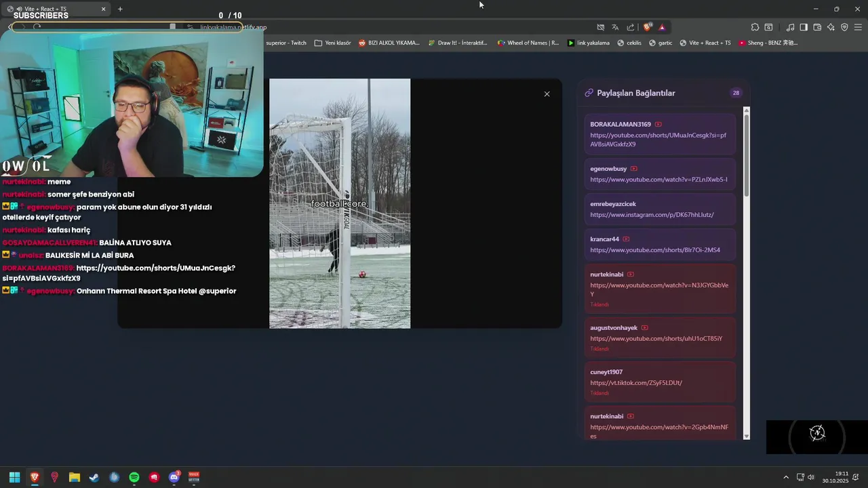Screen dimensions: 868x488
Task: Open a new browser tab with the plus button
Action: point(120,9)
